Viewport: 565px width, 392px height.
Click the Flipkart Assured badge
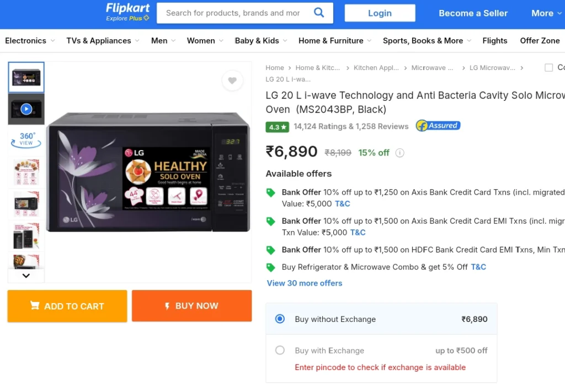point(438,126)
